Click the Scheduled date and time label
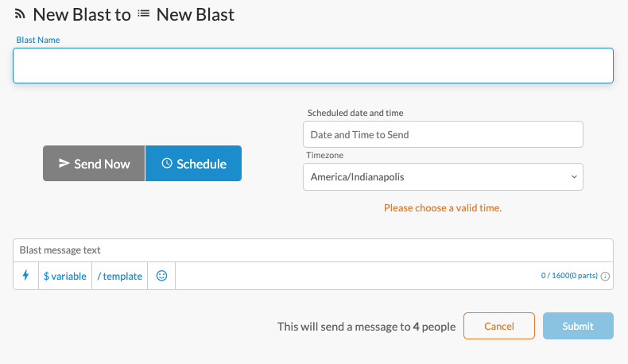 [x=355, y=113]
